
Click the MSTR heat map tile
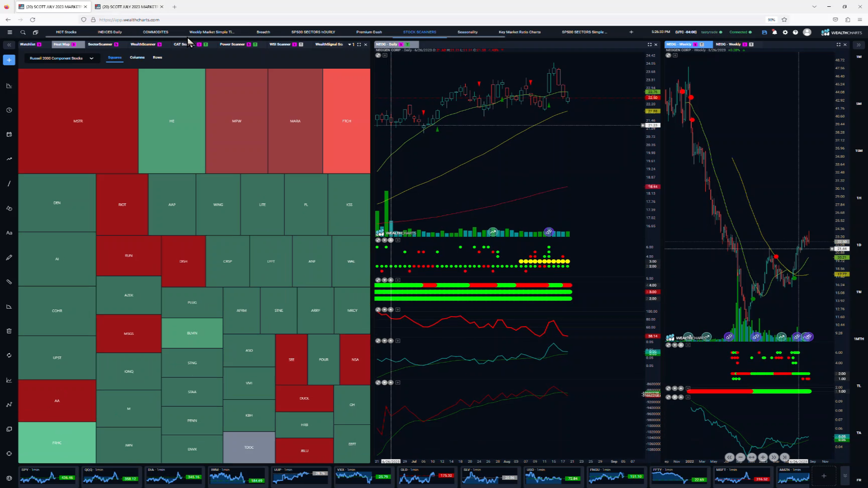[78, 121]
